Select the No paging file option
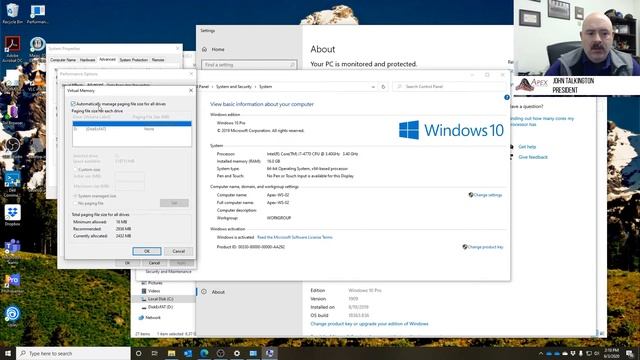640x360 pixels. click(x=76, y=203)
